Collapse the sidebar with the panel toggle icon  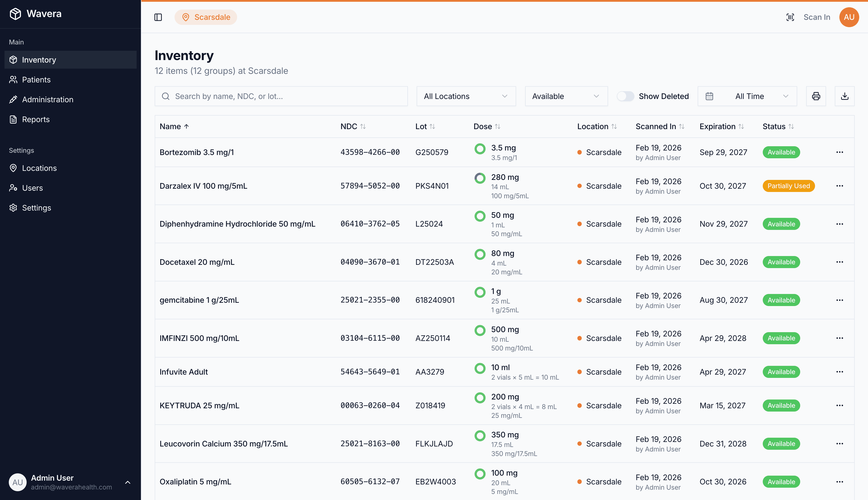coord(158,17)
